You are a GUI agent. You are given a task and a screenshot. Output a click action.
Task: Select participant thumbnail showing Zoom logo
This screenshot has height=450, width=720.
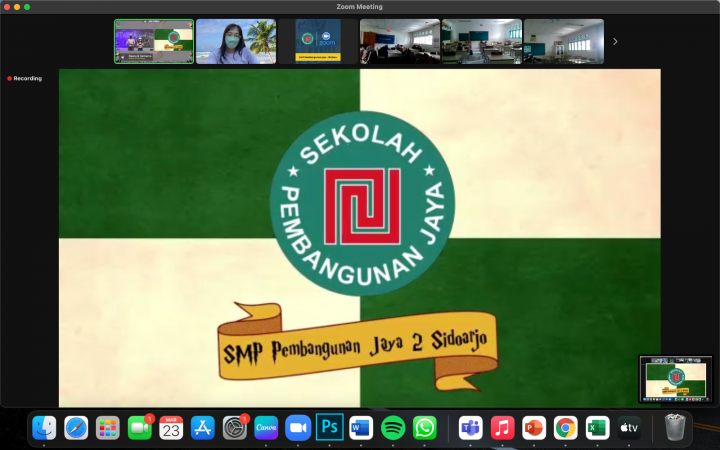coord(318,42)
